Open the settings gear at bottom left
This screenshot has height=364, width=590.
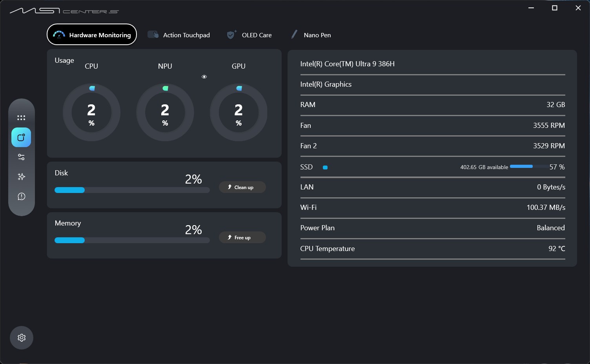click(22, 338)
